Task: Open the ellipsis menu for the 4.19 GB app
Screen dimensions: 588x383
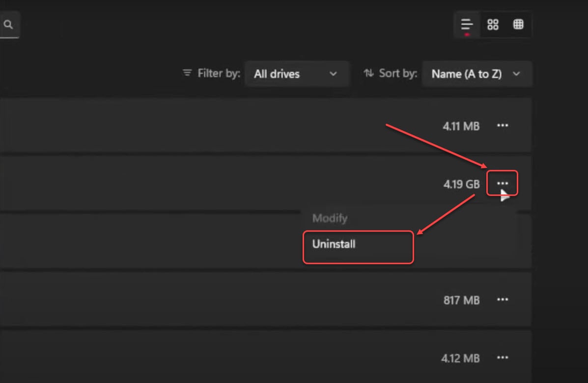Action: click(x=503, y=183)
